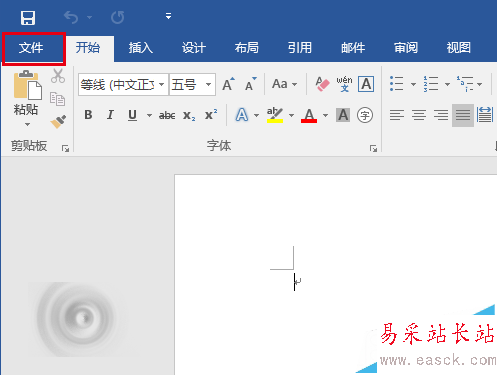Screen dimensions: 497x375
Task: Open the underline style dropdown arrow
Action: [149, 115]
